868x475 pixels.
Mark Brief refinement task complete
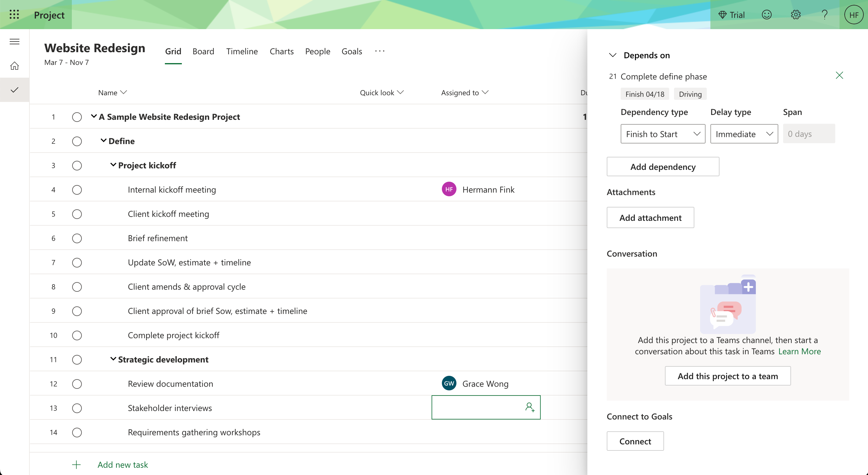[77, 238]
